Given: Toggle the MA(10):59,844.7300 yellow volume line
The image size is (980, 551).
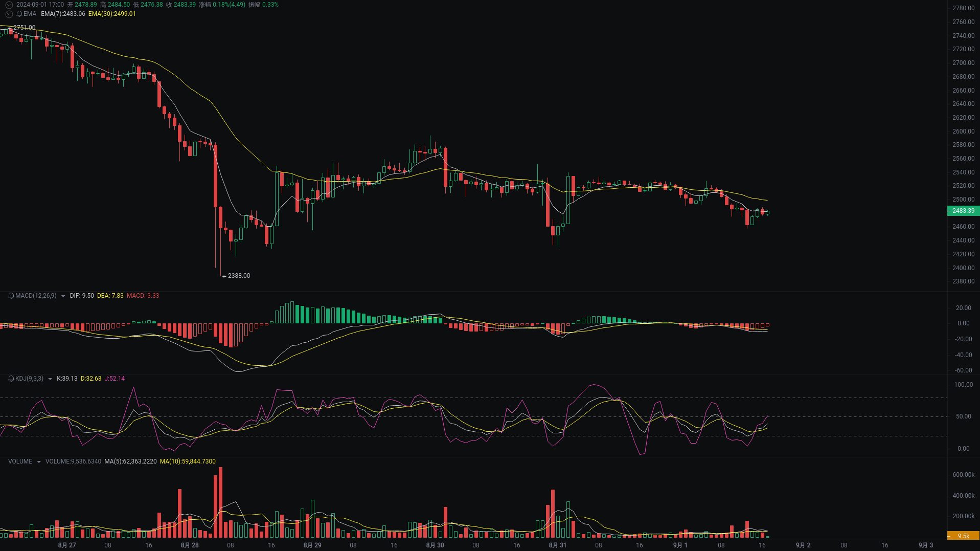Looking at the screenshot, I should (x=188, y=461).
